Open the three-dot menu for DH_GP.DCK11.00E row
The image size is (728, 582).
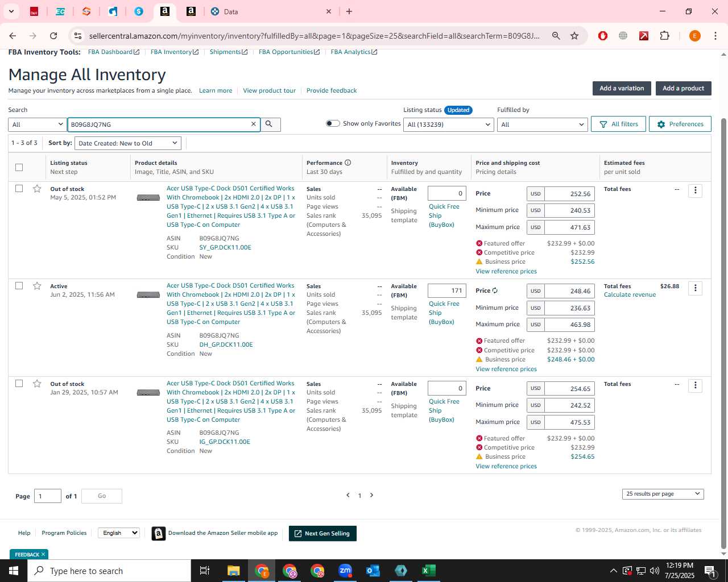coord(695,288)
